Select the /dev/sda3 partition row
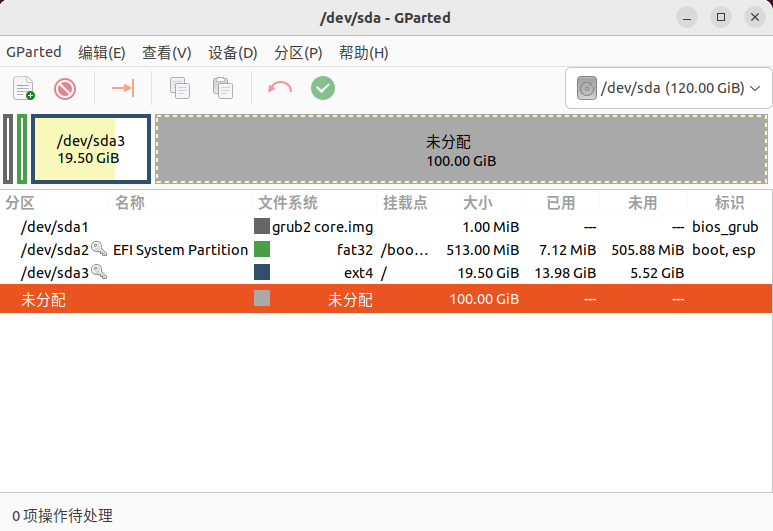The width and height of the screenshot is (773, 531). (x=386, y=273)
